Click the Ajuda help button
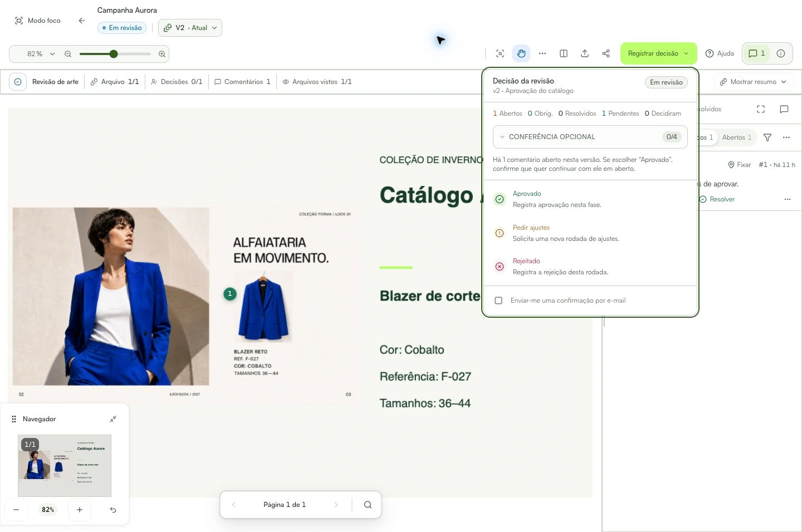 point(720,53)
